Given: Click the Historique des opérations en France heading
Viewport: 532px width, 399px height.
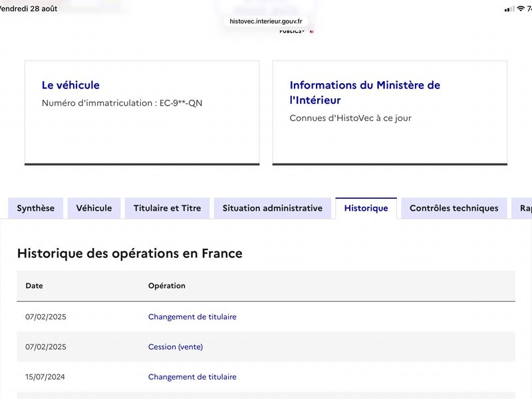Looking at the screenshot, I should tap(130, 253).
